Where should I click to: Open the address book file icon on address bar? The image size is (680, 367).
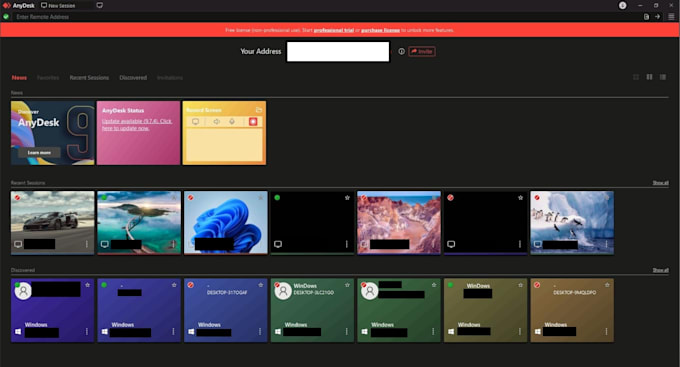[646, 17]
